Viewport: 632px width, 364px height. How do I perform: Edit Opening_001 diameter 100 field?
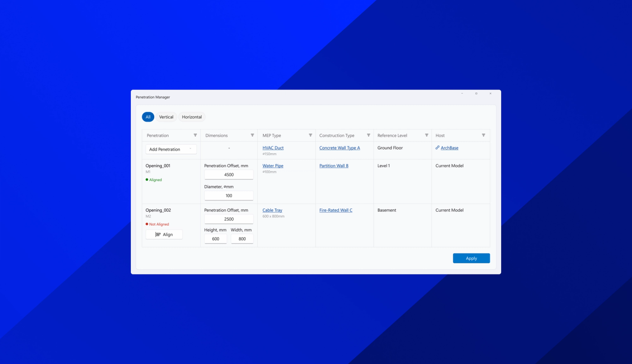coord(229,196)
